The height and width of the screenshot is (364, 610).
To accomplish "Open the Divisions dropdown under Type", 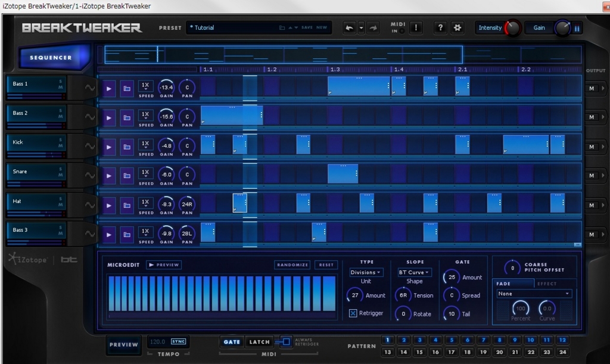I will pos(365,272).
